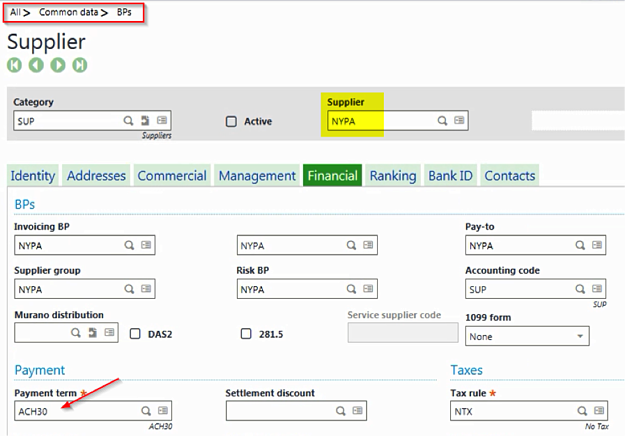This screenshot has width=625, height=436.
Task: Expand the 1099 form dropdown
Action: (x=581, y=336)
